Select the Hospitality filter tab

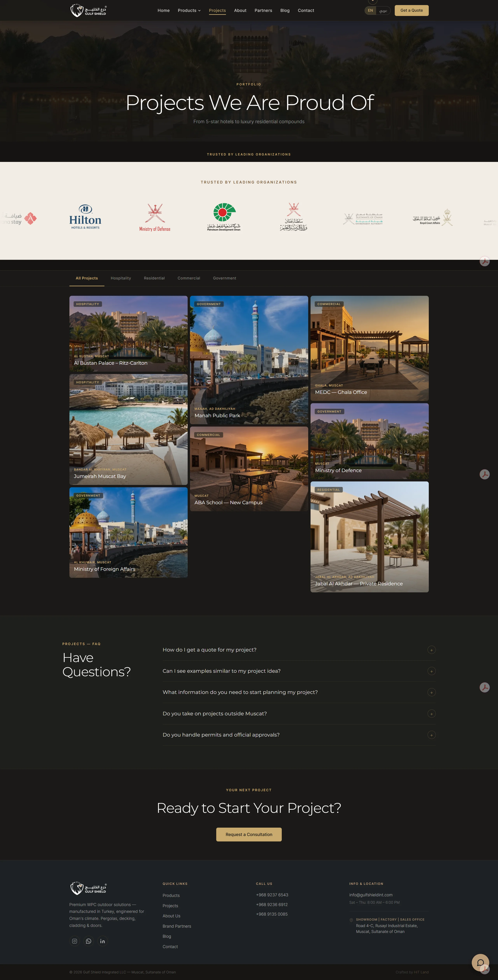pyautogui.click(x=121, y=278)
